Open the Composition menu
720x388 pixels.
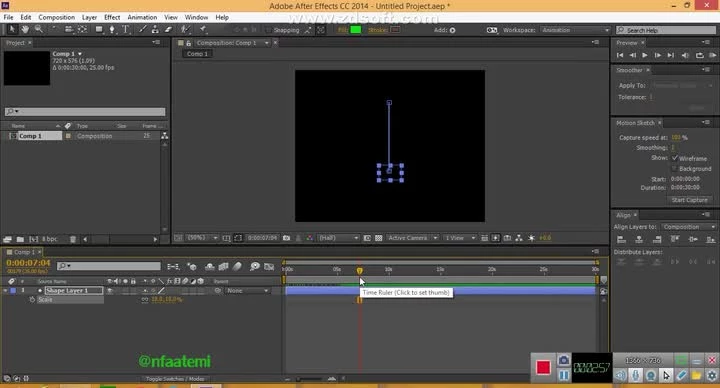[56, 17]
